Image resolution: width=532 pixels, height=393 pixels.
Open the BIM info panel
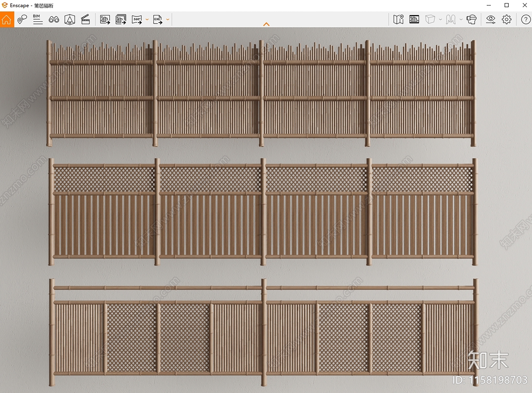coord(38,20)
